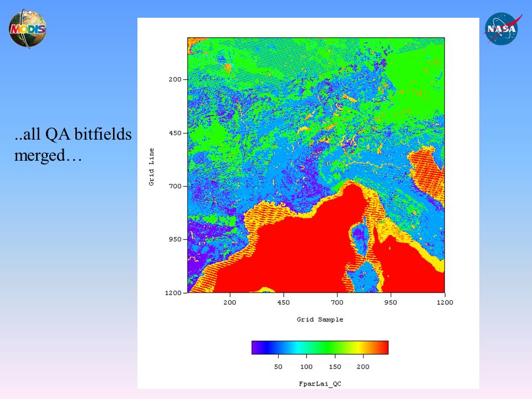
Task: Select the '..all QA bitfields merged…' text
Action: pyautogui.click(x=73, y=145)
